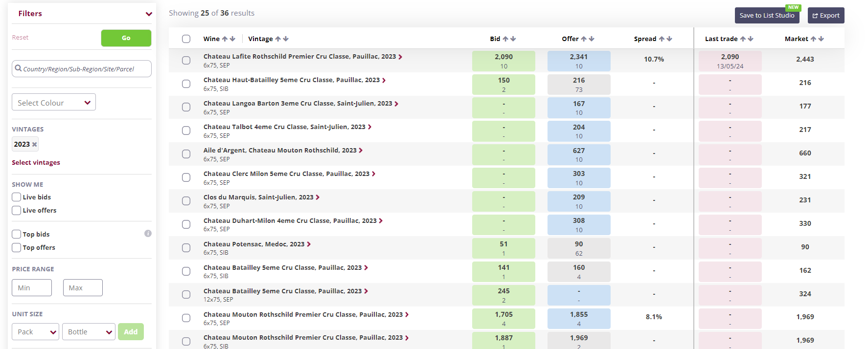Click Mouton Rothschild SEP offer 1,855 cell
Screen dimensions: 868x349
pos(579,319)
